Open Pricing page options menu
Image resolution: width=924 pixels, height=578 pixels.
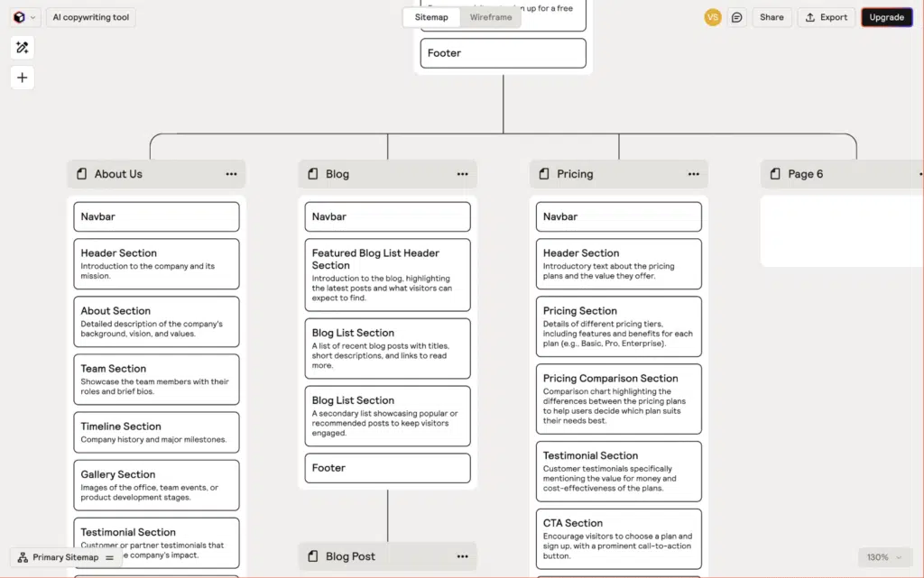(x=694, y=174)
